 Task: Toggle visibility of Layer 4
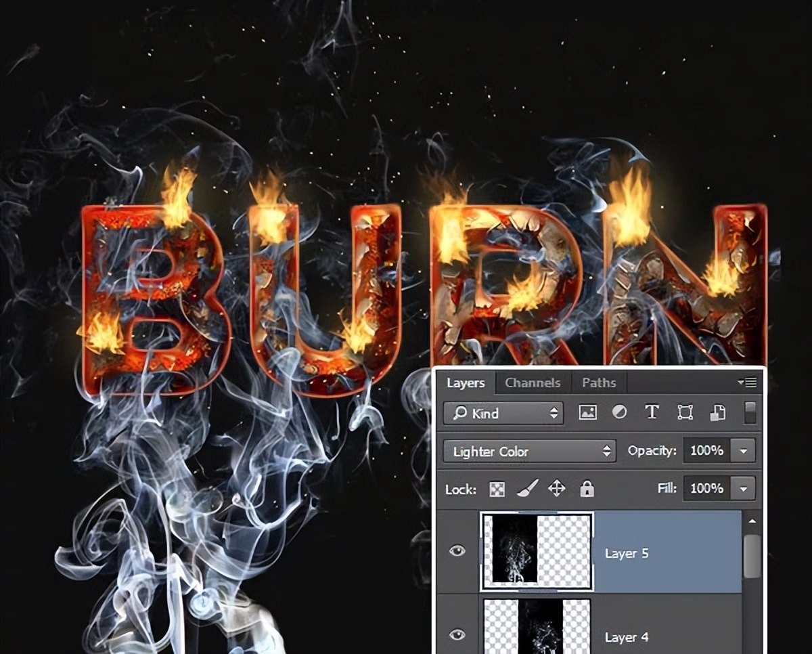point(457,635)
